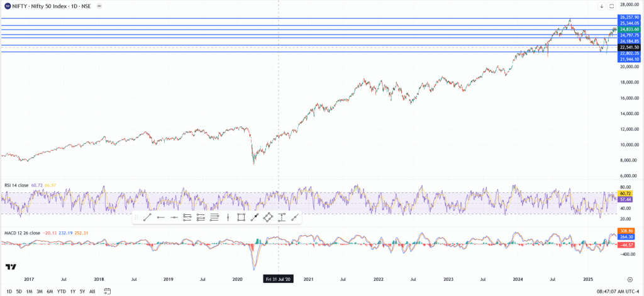
Task: Select the 5D range button
Action: point(19,291)
